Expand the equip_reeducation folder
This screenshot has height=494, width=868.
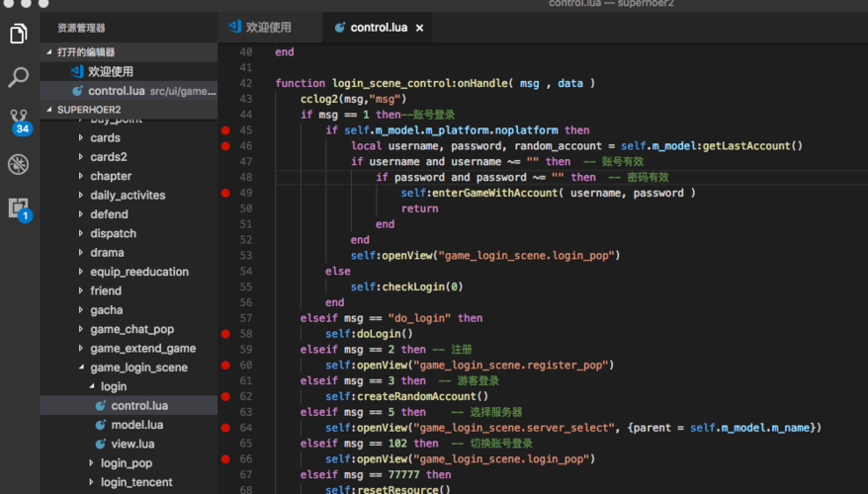tap(129, 272)
